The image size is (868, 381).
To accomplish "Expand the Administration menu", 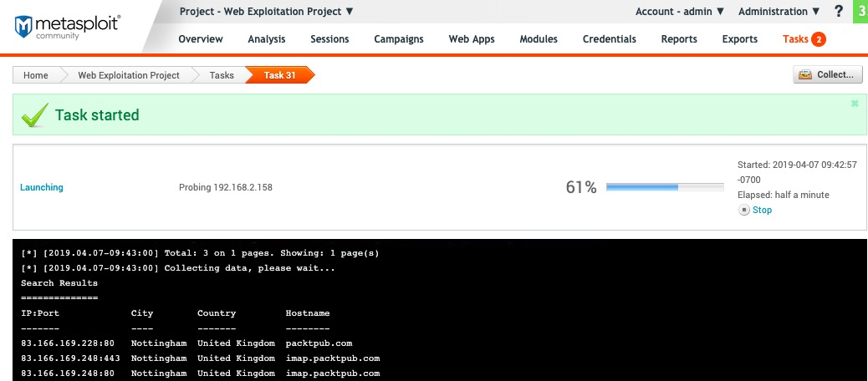I will [779, 12].
